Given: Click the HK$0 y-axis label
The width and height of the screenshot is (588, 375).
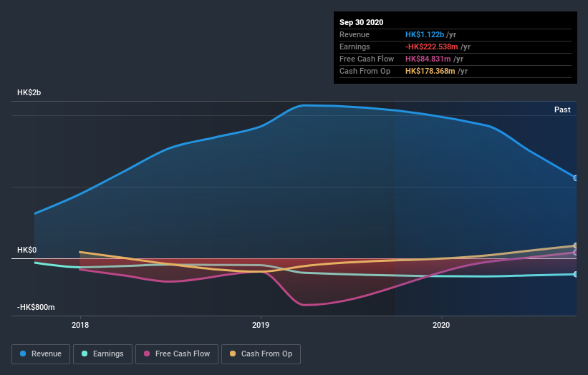Looking at the screenshot, I should pos(26,250).
